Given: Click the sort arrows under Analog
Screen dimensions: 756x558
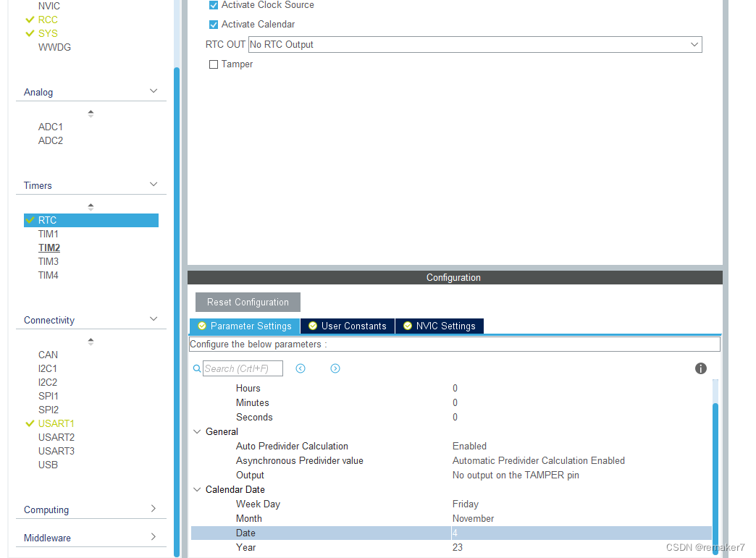Looking at the screenshot, I should click(91, 114).
